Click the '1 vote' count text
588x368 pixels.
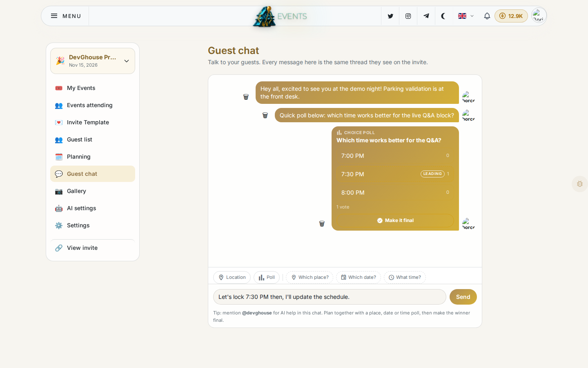point(343,207)
